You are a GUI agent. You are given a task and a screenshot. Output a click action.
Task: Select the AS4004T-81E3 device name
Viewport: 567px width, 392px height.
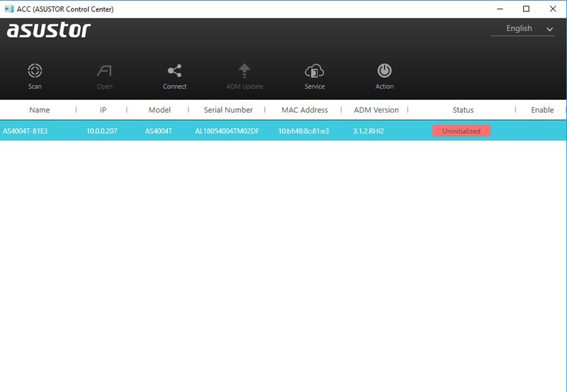tap(26, 131)
